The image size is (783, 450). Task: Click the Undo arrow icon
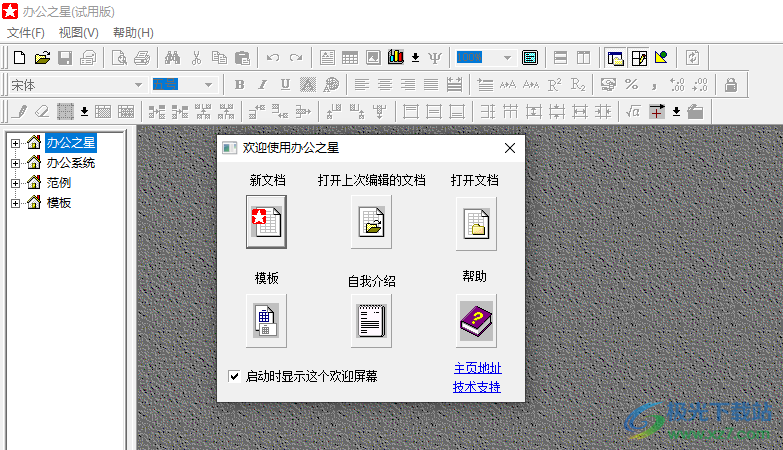coord(273,58)
